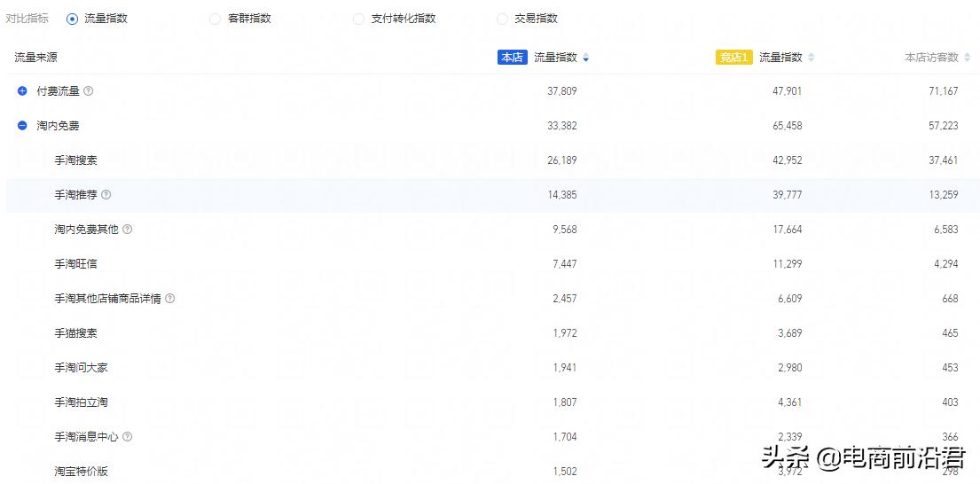Collapse the 淘内免费 row
980x484 pixels.
[x=22, y=126]
